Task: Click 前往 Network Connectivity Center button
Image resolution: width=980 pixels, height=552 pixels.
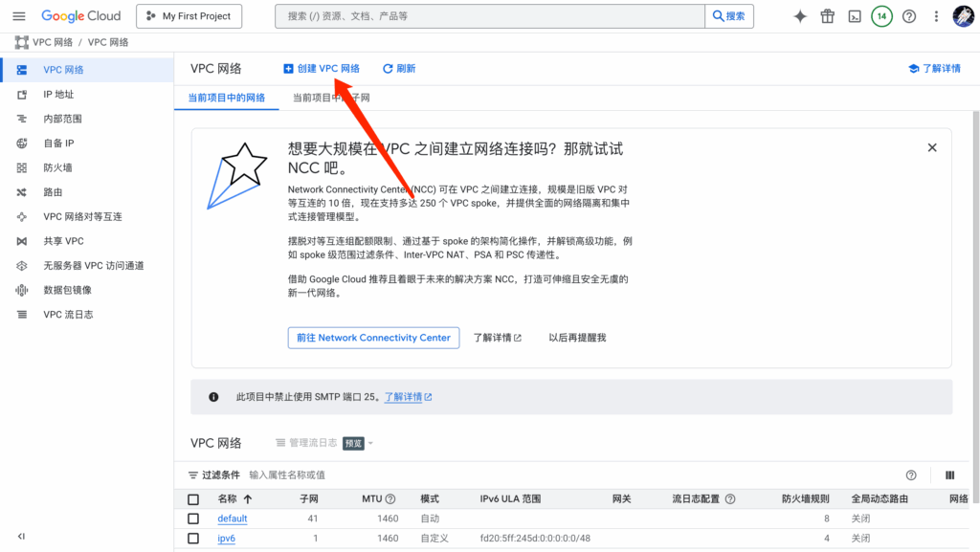Action: tap(374, 338)
